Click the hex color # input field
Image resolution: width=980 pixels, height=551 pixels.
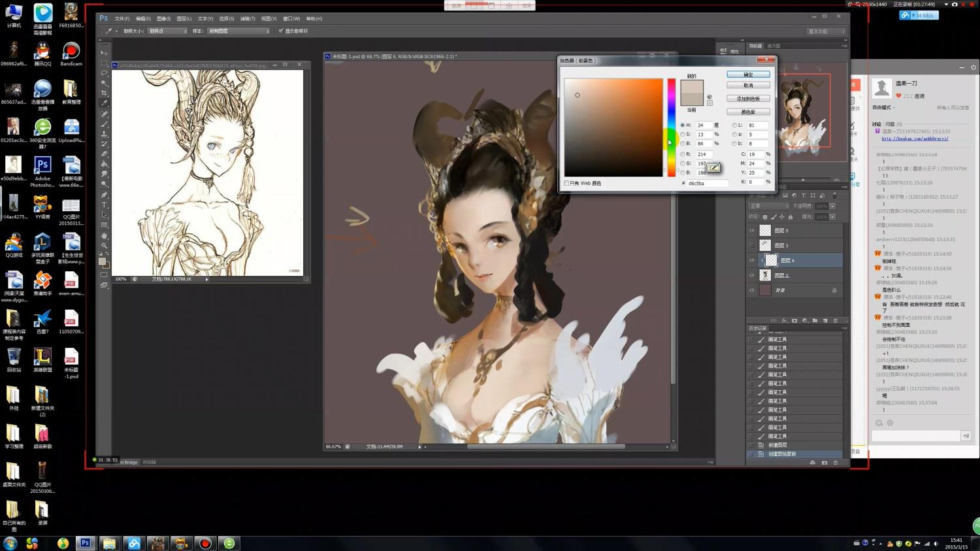pyautogui.click(x=707, y=183)
